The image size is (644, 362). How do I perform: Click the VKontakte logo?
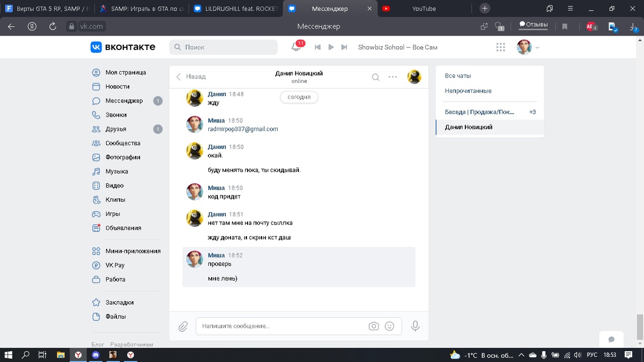123,47
